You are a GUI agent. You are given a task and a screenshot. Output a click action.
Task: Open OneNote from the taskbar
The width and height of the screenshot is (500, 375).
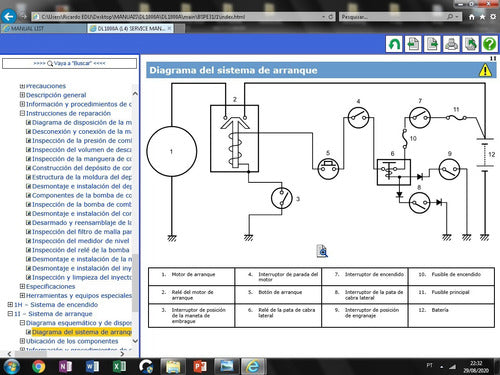65,367
